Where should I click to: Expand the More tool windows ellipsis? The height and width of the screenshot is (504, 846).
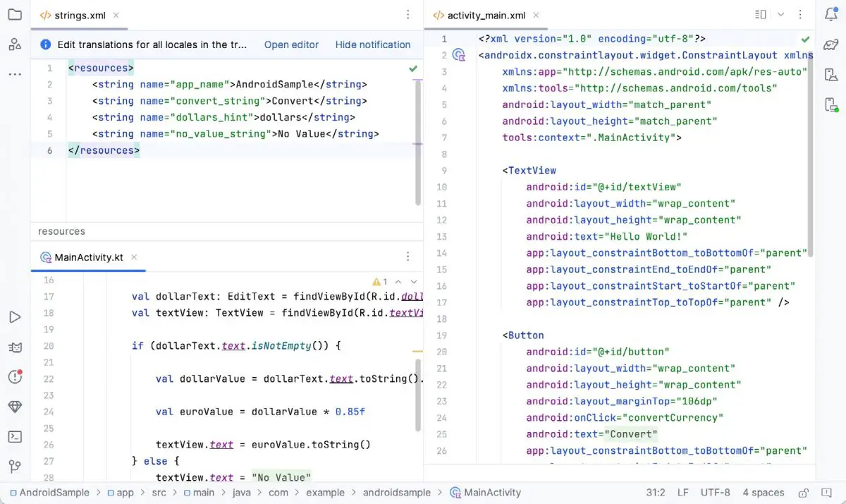[16, 74]
